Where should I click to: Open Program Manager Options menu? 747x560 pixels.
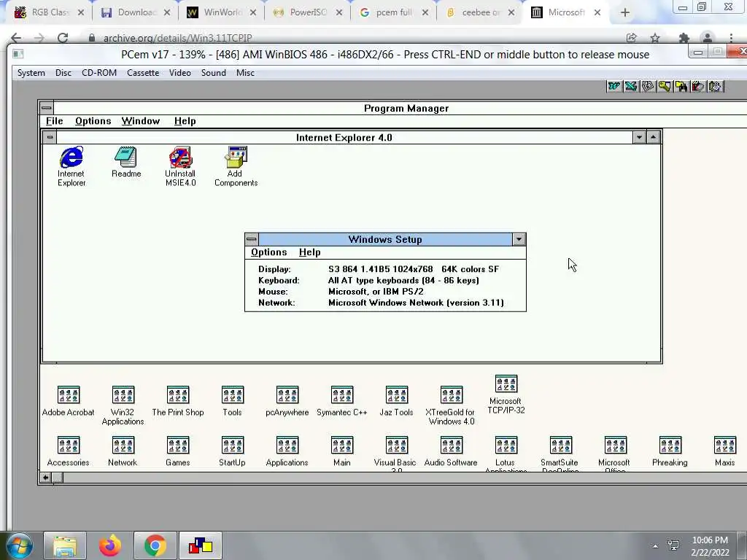[x=93, y=121]
